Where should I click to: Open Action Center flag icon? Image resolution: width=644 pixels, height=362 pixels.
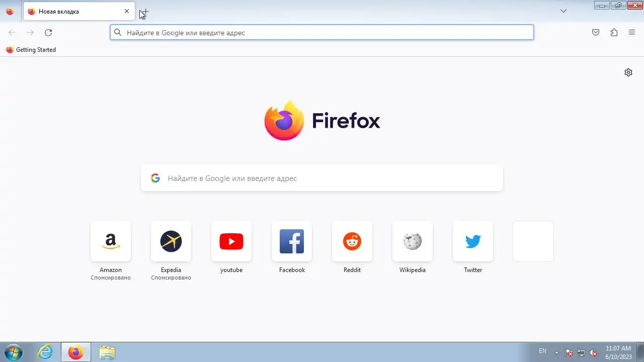point(569,352)
